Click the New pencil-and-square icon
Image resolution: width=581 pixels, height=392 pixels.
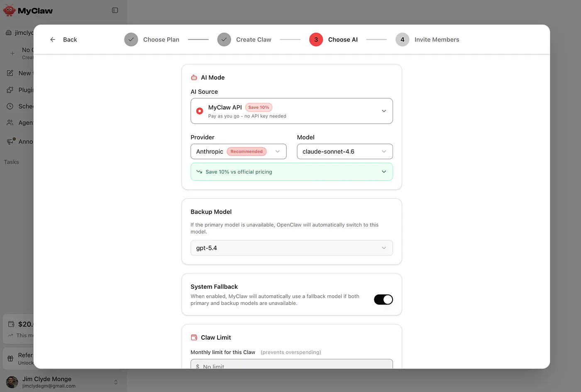click(x=10, y=73)
